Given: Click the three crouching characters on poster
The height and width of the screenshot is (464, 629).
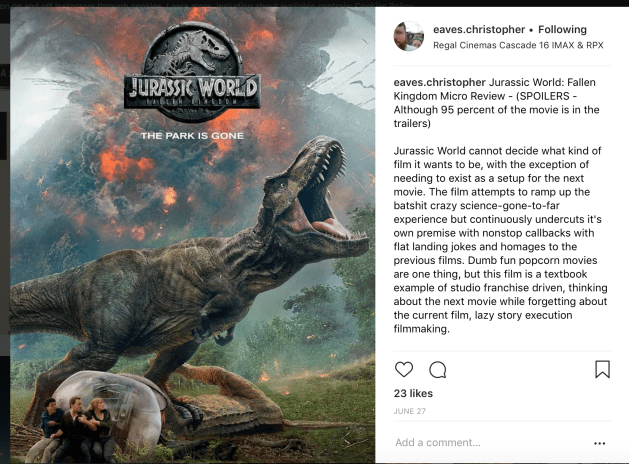Looking at the screenshot, I should [x=72, y=427].
